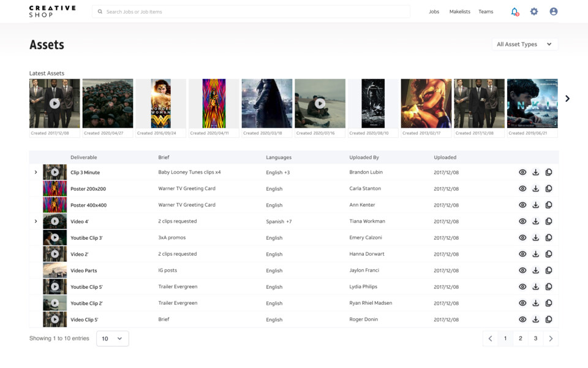
Task: Copy the Youtibe Clip 3' asset
Action: click(x=549, y=238)
